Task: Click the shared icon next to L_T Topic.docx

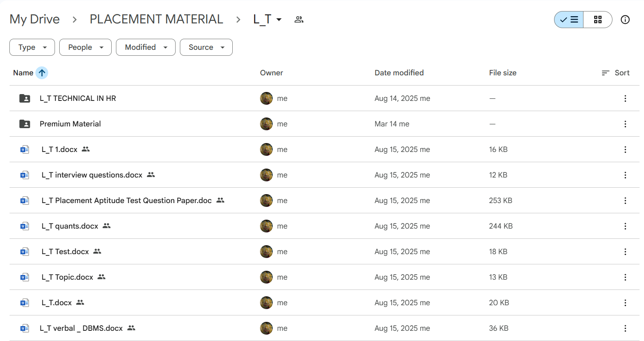Action: [x=101, y=277]
